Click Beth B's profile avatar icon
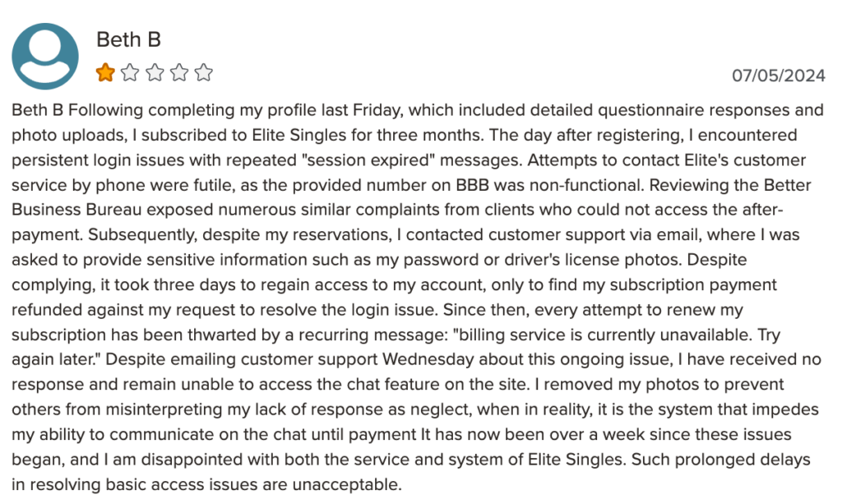842x504 pixels. (45, 57)
